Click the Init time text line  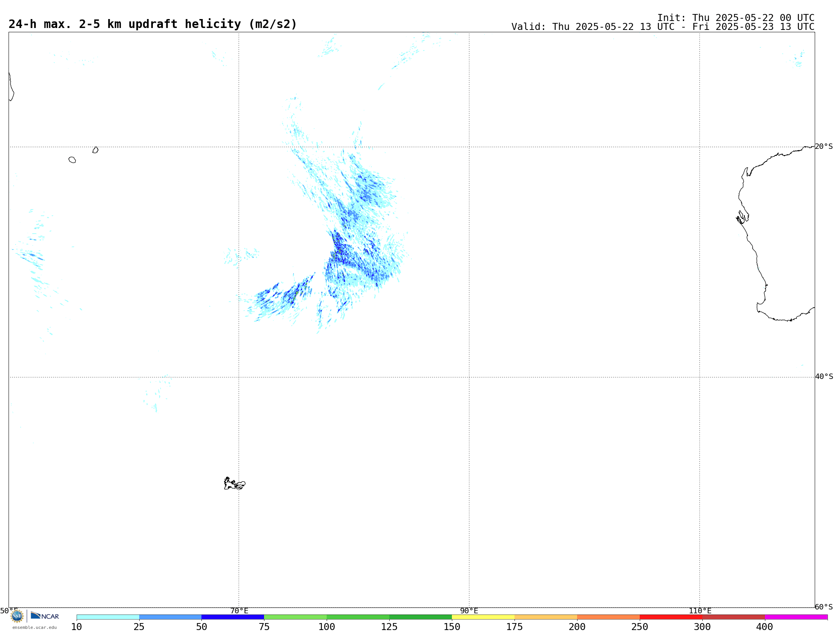tap(736, 18)
